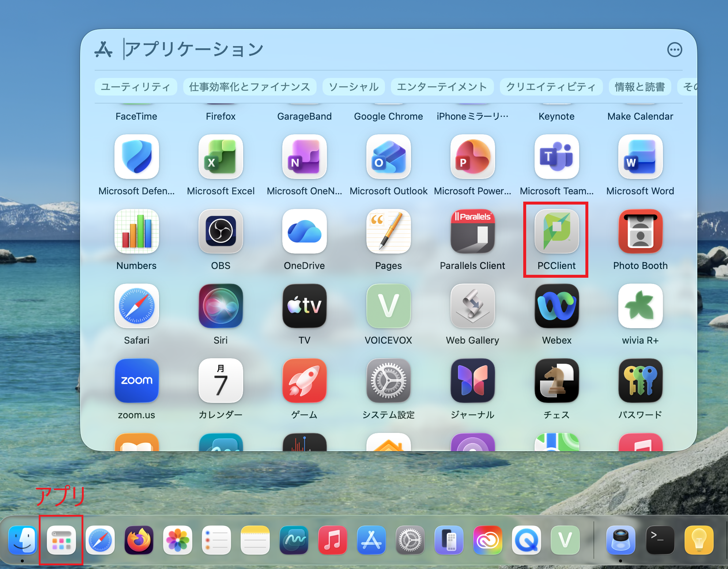Launch the パスワード app
The width and height of the screenshot is (728, 569).
pos(640,381)
